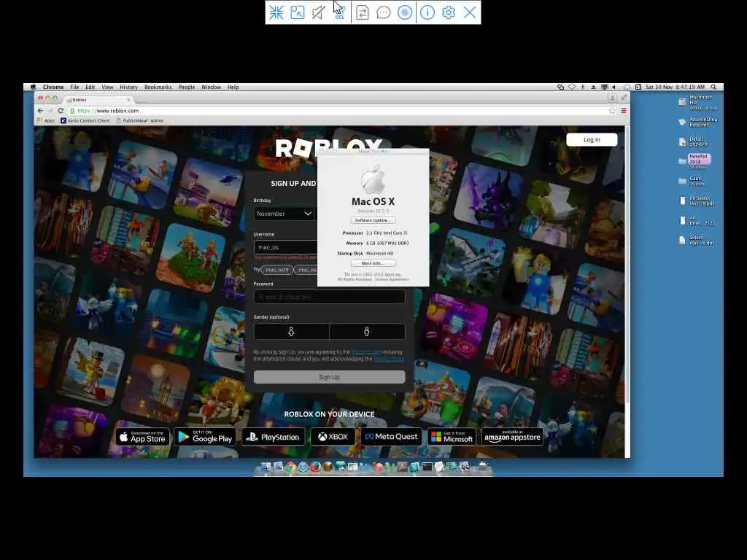The height and width of the screenshot is (560, 747).
Task: Start session recording with the circle icon
Action: pyautogui.click(x=405, y=12)
